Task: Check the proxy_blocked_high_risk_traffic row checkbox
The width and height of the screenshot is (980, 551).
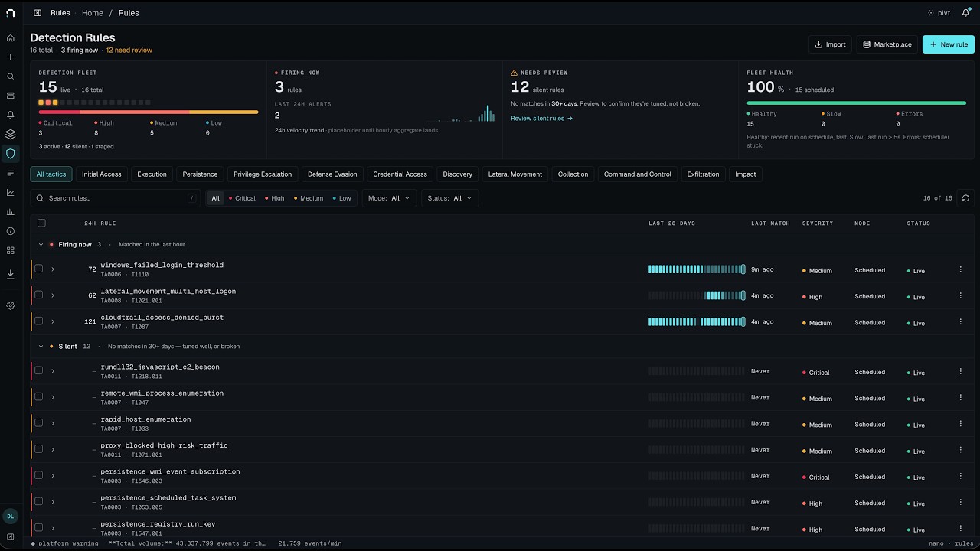Action: (39, 448)
